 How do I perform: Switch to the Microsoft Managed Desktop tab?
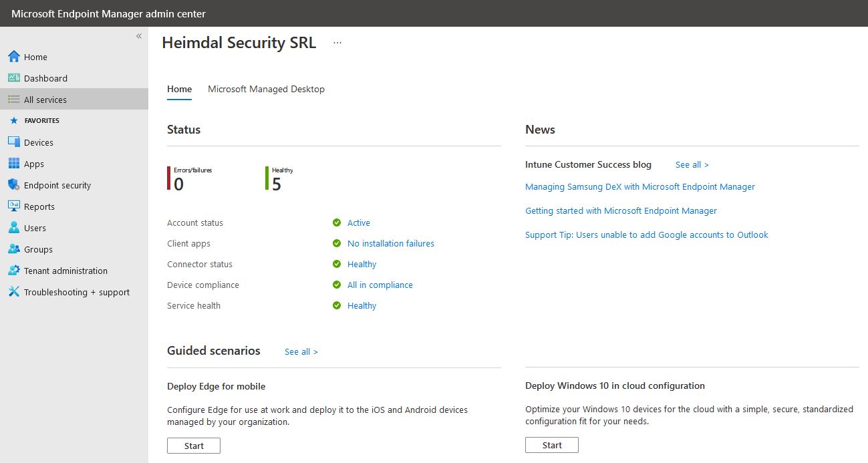coord(266,89)
